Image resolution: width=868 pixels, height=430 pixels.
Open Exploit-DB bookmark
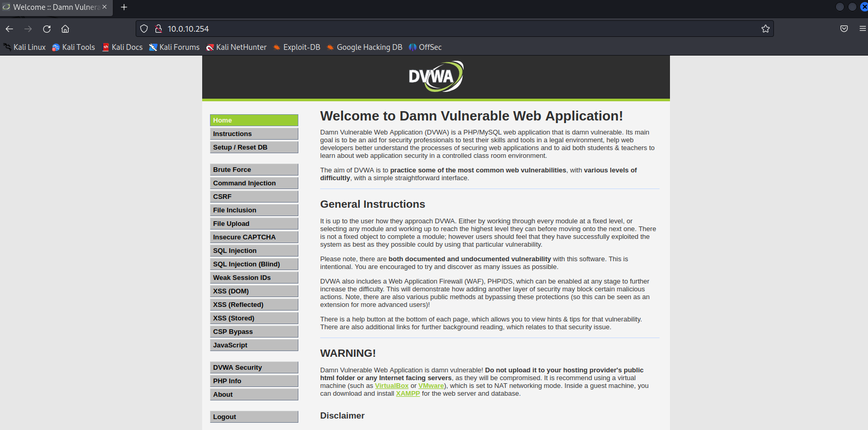[x=296, y=47]
